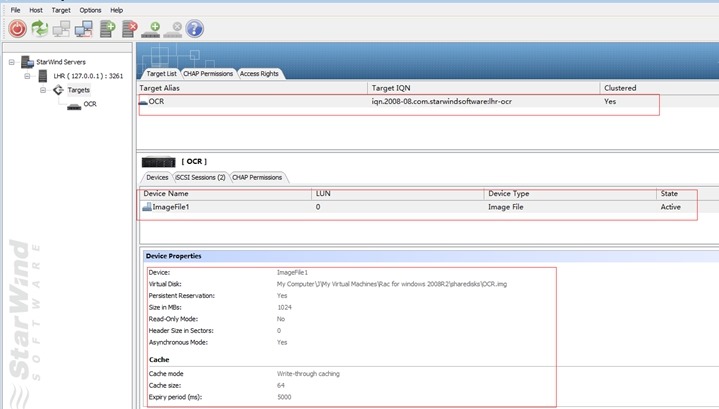
Task: Select LHR ( 127.0.0.1 ) : 3261 server
Action: (88, 76)
